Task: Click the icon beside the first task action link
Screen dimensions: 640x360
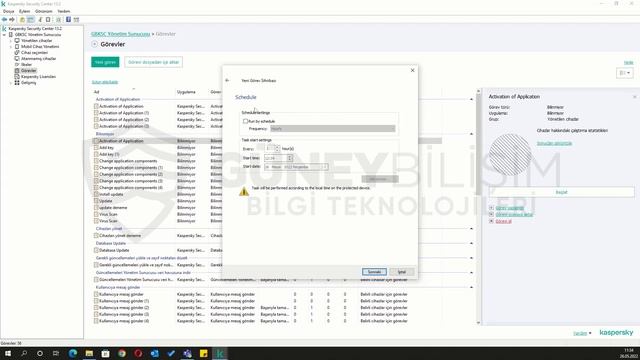Action: 491,208
